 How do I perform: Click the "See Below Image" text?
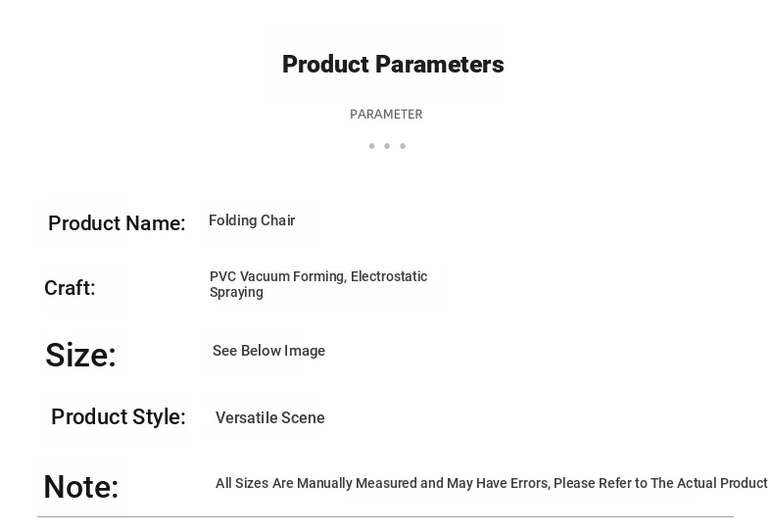[268, 351]
